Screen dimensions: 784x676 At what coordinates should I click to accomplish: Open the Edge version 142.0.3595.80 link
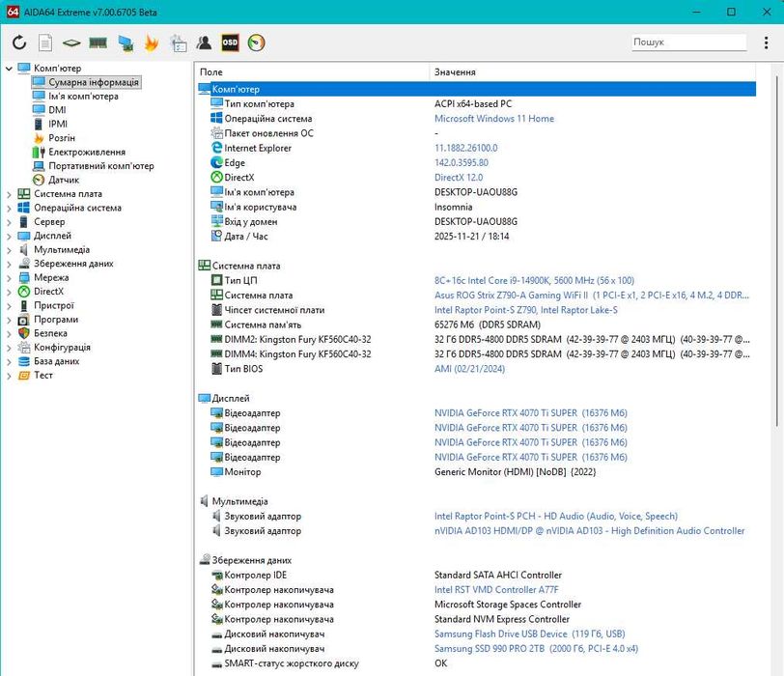(462, 162)
